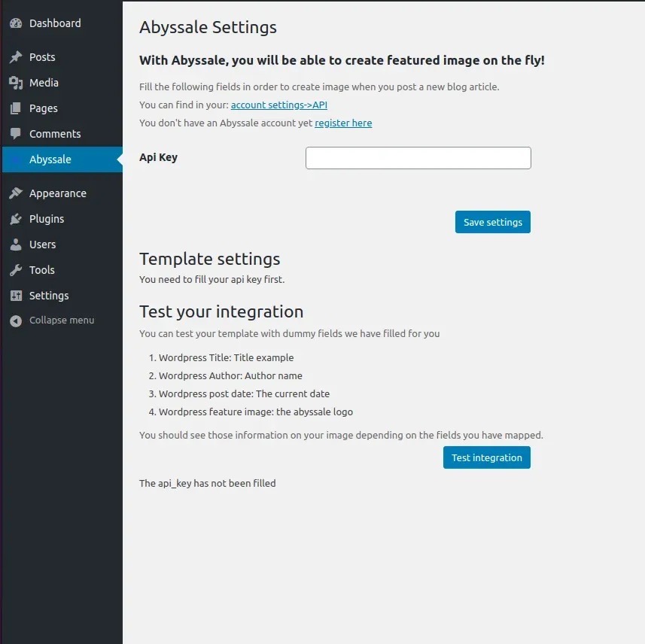Click the Users person icon

click(x=16, y=245)
